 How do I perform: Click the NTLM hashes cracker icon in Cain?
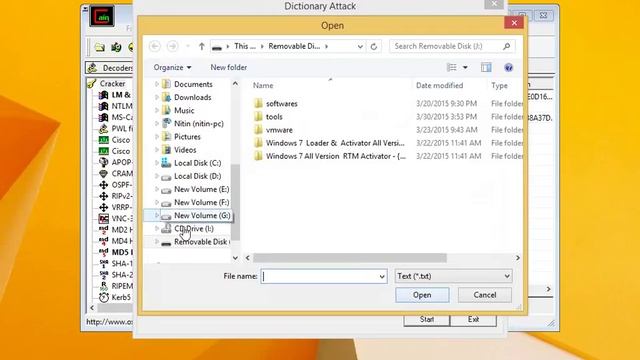[x=103, y=106]
